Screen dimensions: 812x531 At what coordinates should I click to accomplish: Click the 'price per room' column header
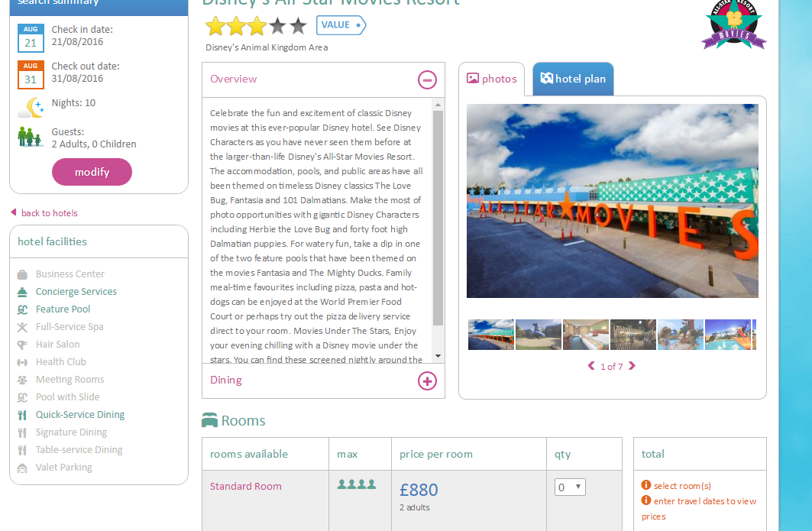point(436,454)
